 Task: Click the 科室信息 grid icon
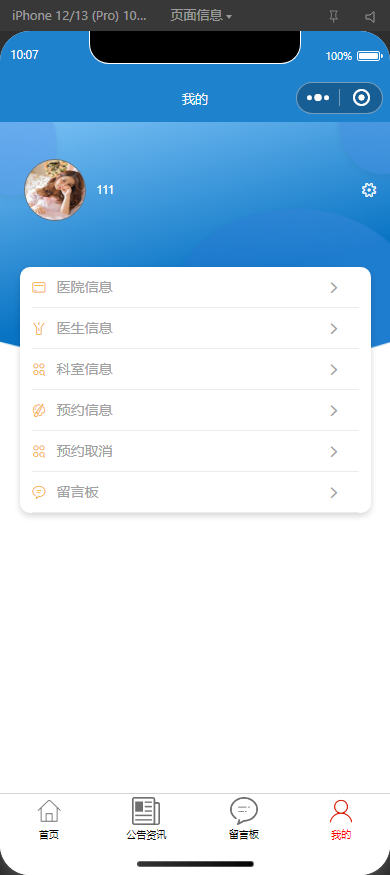[39, 369]
